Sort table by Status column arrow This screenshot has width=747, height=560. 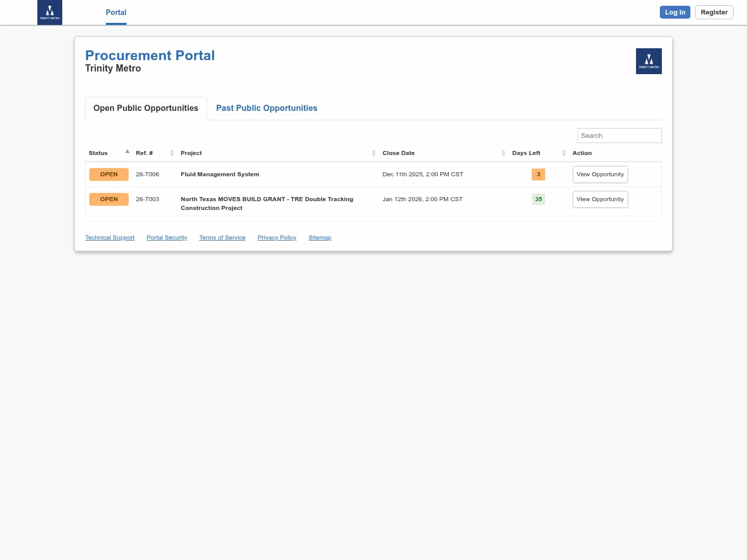[127, 152]
